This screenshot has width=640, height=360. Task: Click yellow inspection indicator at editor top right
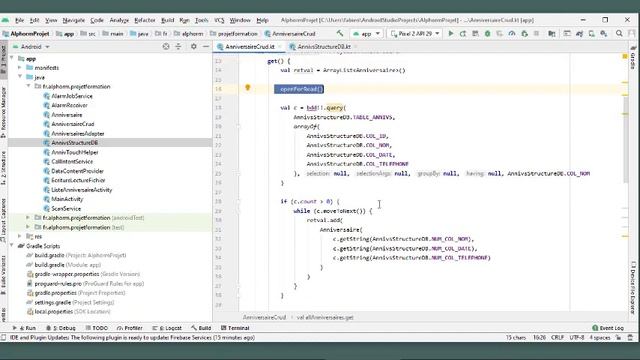tap(624, 56)
